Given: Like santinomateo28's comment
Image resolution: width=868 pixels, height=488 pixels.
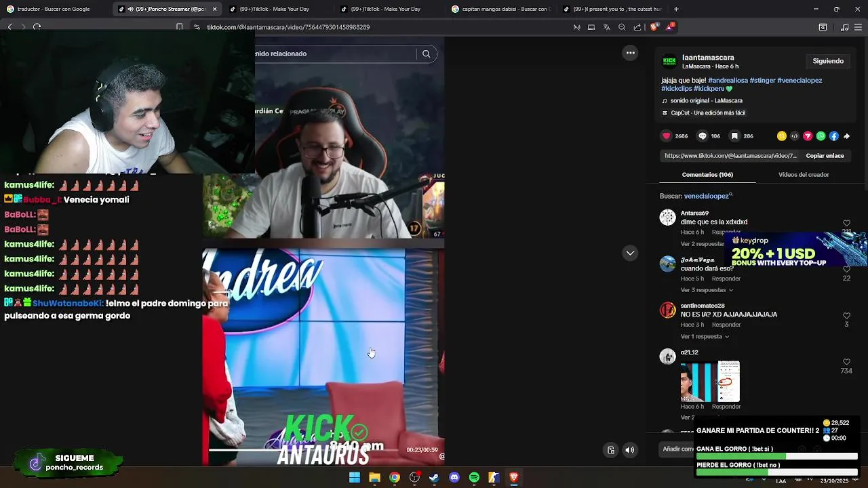Looking at the screenshot, I should [846, 316].
